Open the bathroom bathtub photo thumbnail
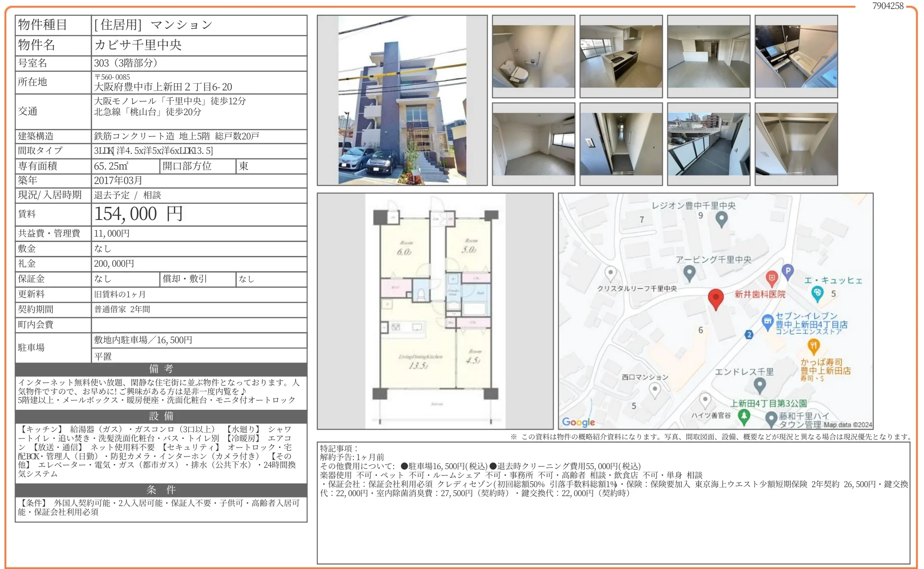Screen dimensions: 924x569 click(x=796, y=56)
